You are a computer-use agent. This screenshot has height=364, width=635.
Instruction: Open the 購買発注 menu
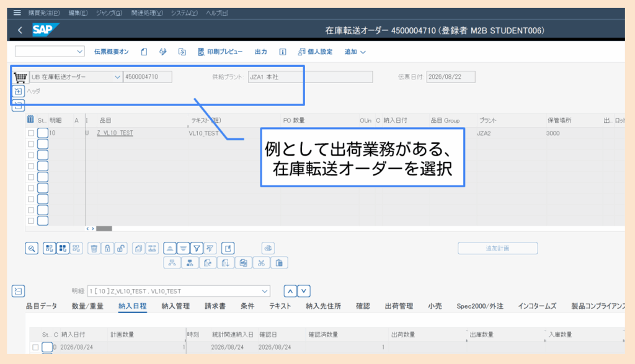point(44,13)
